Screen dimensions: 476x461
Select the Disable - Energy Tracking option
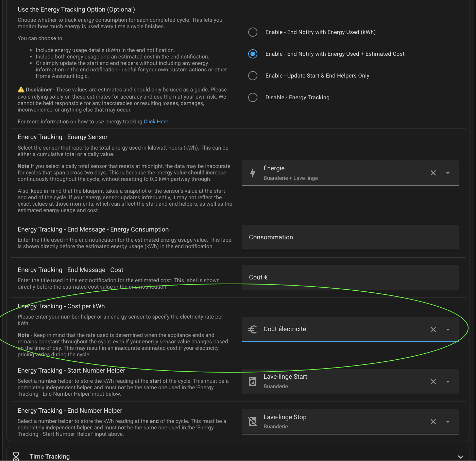(253, 97)
